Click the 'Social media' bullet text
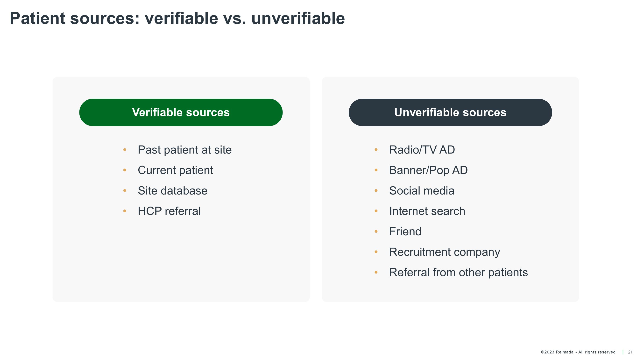 click(x=422, y=191)
